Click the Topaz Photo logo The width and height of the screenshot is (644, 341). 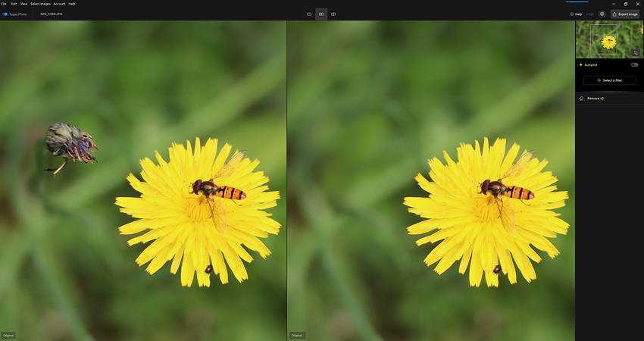point(15,14)
